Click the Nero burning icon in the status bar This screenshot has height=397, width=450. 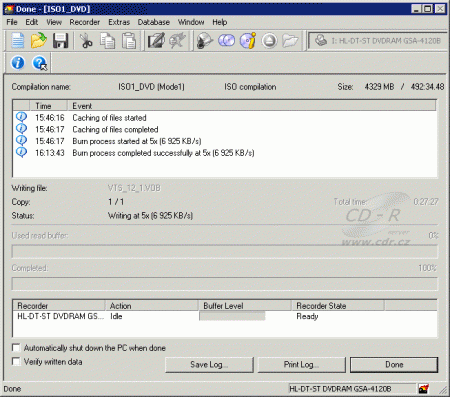pos(424,388)
